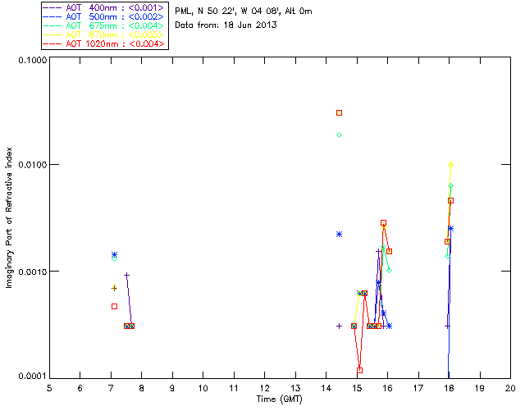Viewport: 525px width, 420px height.
Task: Select the red square at 7 hours
Action: coord(114,307)
